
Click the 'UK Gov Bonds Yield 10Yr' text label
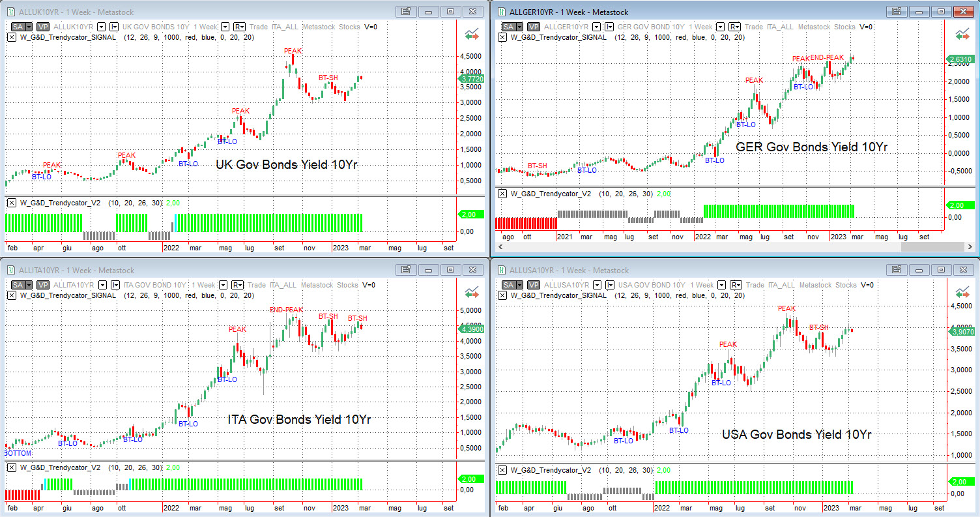click(287, 164)
